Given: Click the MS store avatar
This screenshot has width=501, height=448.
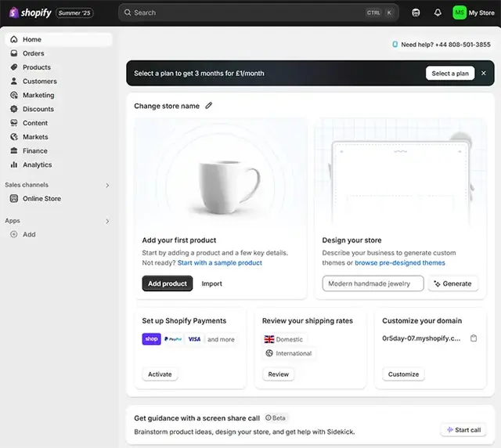Looking at the screenshot, I should 460,13.
